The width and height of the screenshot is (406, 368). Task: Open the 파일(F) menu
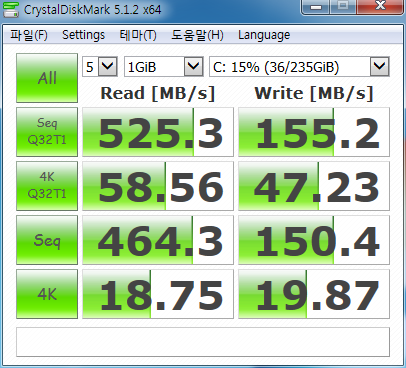coord(29,35)
